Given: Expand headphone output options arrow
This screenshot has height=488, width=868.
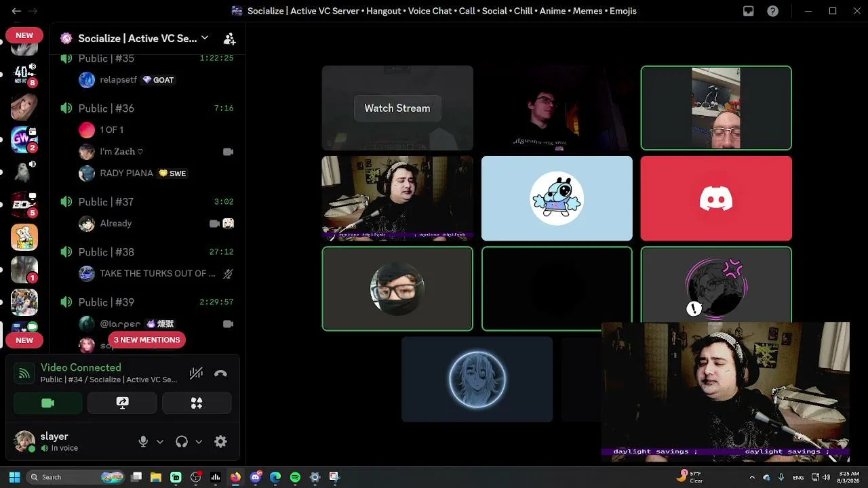Looking at the screenshot, I should (199, 442).
